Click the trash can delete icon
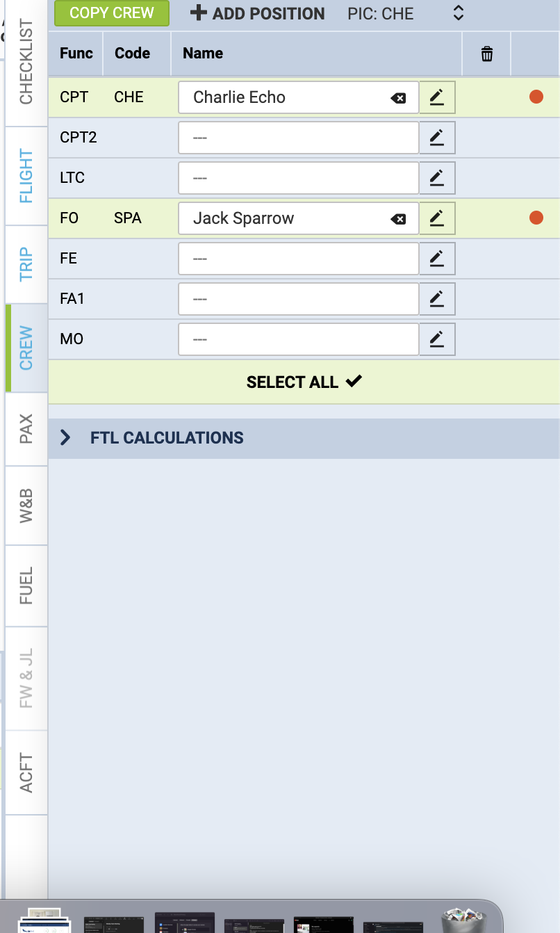This screenshot has width=560, height=933. (x=487, y=54)
